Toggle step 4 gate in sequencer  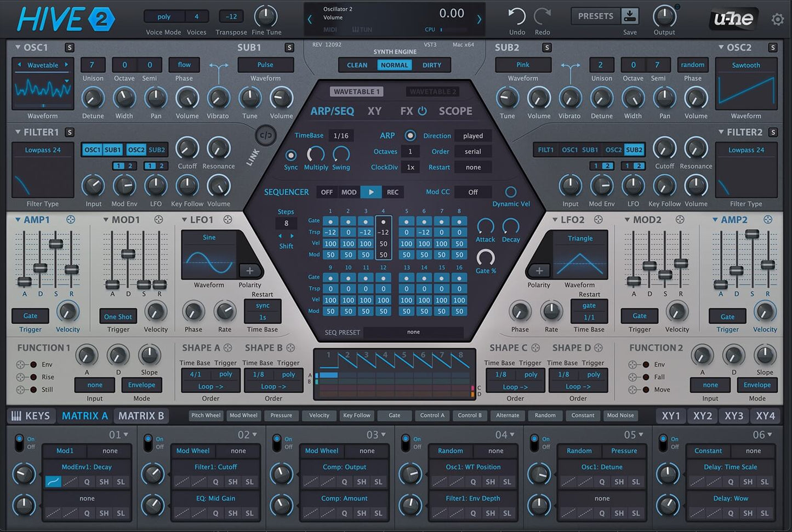coord(383,221)
